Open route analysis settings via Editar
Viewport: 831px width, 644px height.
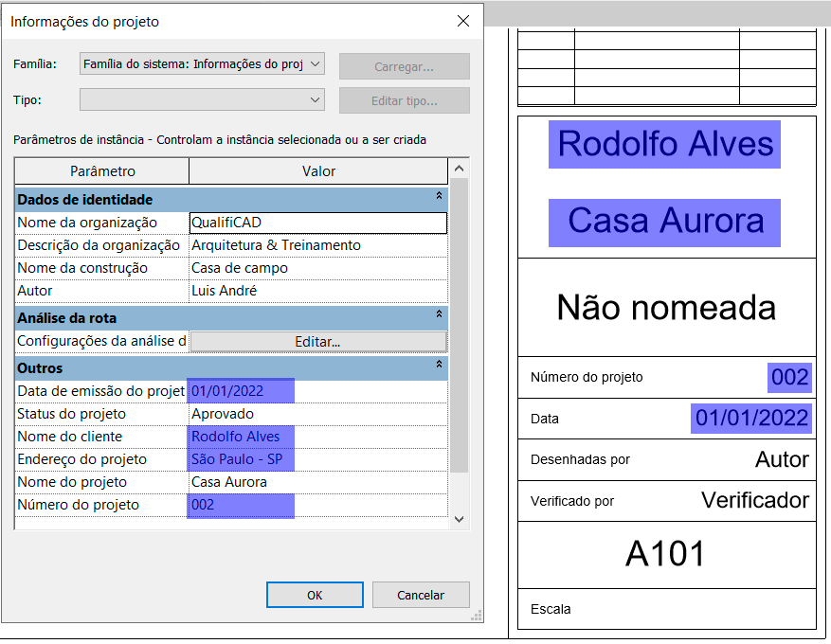pyautogui.click(x=318, y=340)
